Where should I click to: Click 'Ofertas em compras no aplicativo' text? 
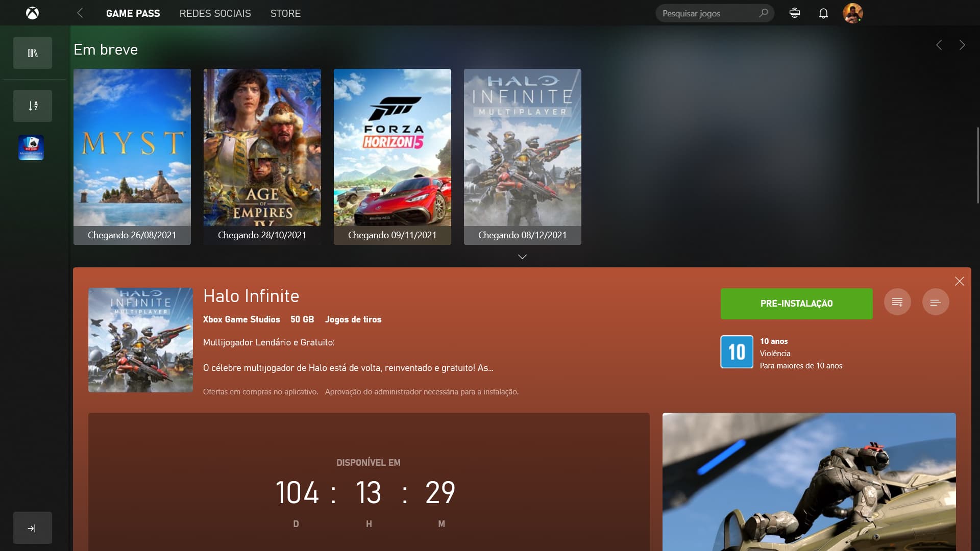click(260, 392)
